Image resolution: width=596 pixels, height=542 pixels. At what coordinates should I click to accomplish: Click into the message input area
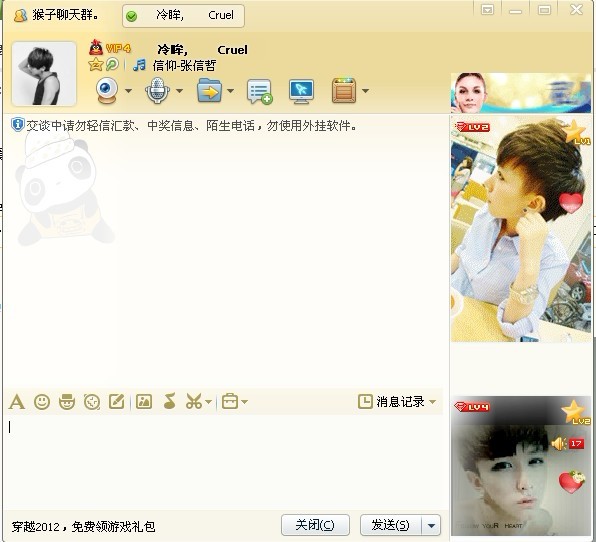[x=225, y=462]
